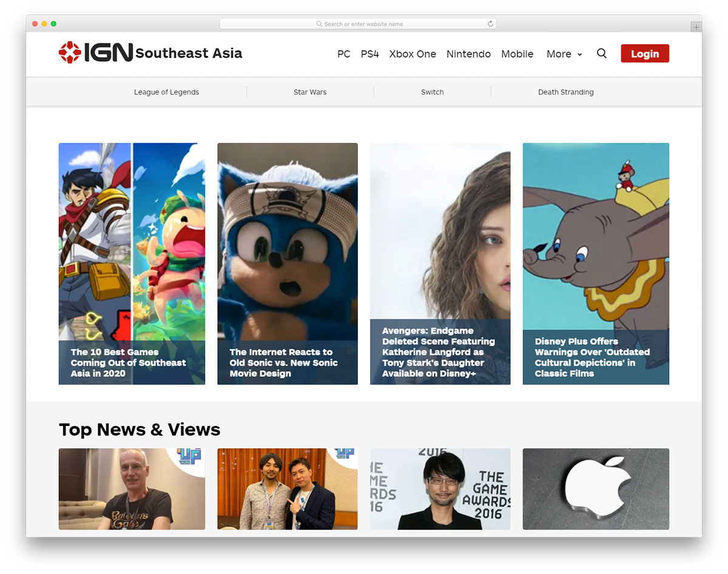Open the League of Legends topic link

(166, 92)
